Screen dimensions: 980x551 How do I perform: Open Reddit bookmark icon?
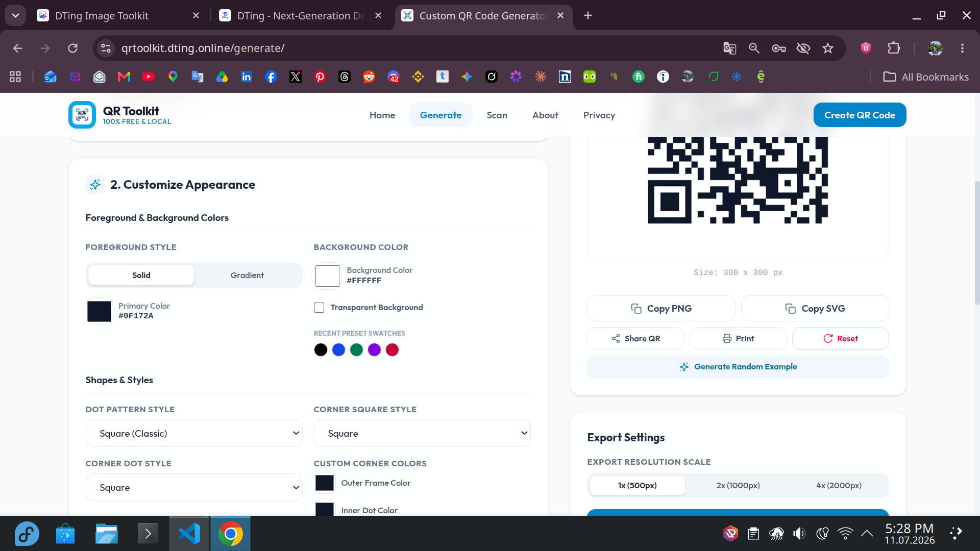point(369,77)
